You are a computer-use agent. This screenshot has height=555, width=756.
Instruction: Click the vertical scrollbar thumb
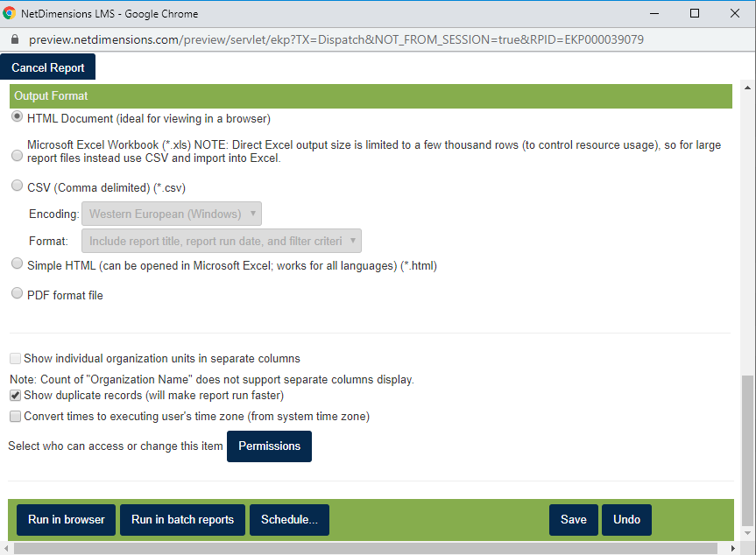tap(747, 451)
